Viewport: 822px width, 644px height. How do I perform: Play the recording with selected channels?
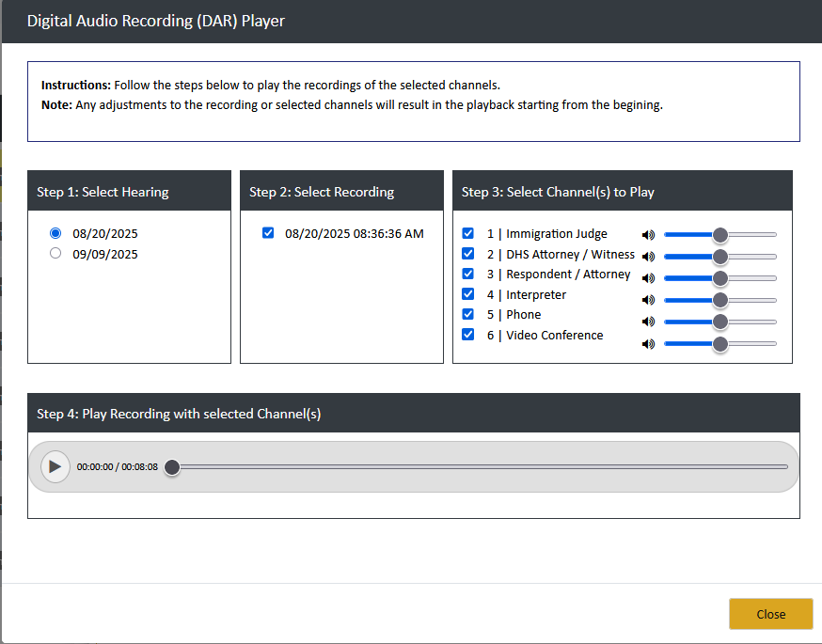coord(55,466)
